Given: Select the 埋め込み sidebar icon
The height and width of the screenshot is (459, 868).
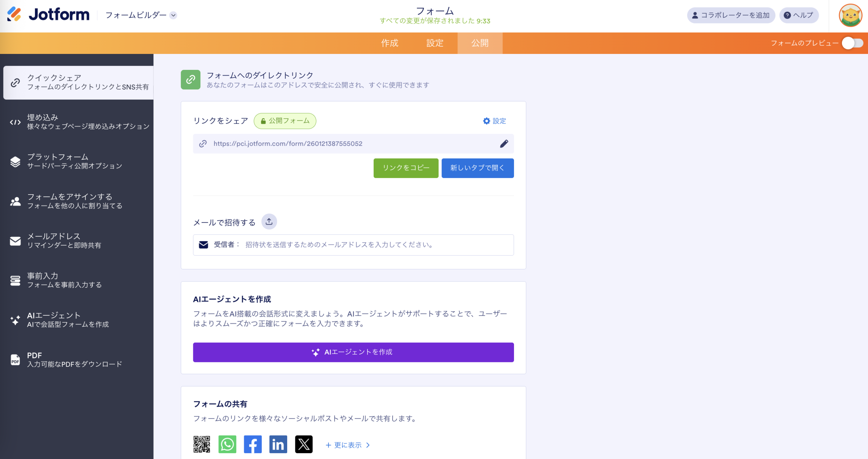Looking at the screenshot, I should pyautogui.click(x=16, y=122).
